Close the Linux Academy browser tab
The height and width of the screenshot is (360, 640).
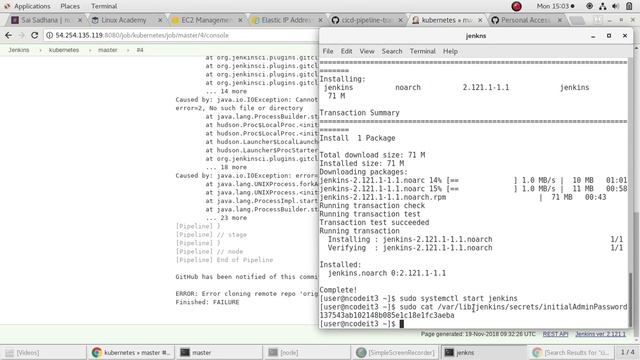pos(160,20)
